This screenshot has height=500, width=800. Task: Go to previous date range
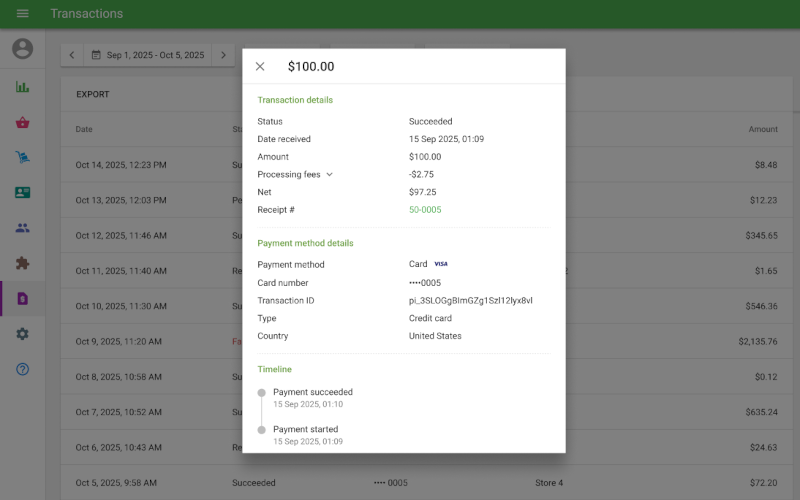72,55
